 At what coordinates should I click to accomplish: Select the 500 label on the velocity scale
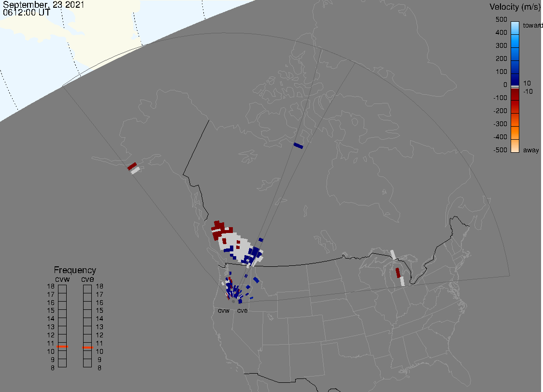501,19
